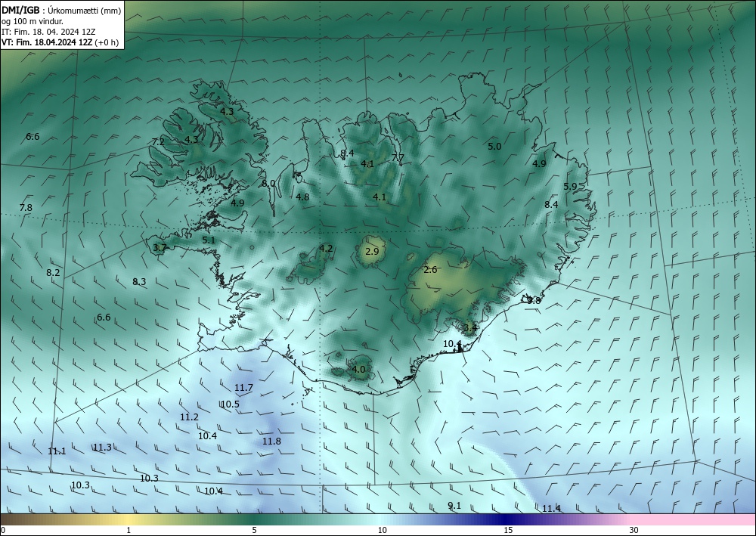Click the 'VT: Fim. 18.04.2024 12Z (+0 h)' line
The width and height of the screenshot is (756, 536).
coord(60,42)
